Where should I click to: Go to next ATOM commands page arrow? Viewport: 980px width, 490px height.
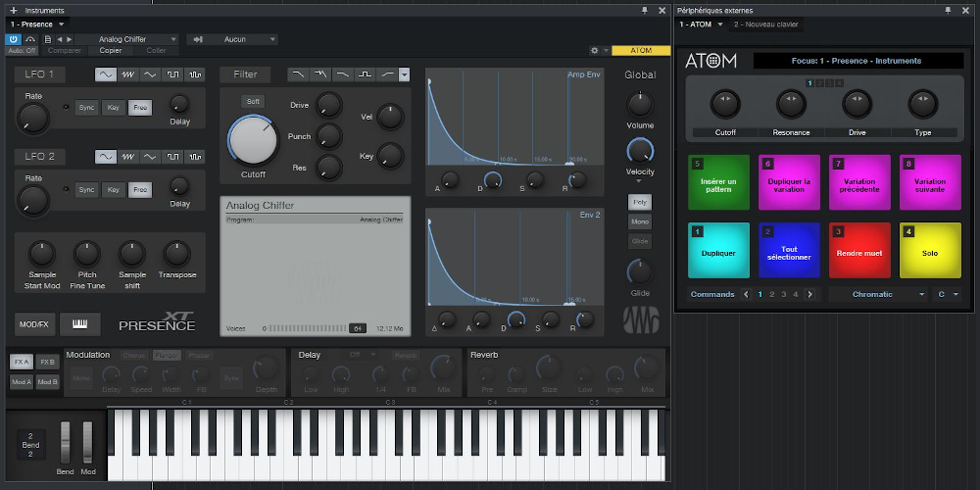[810, 294]
